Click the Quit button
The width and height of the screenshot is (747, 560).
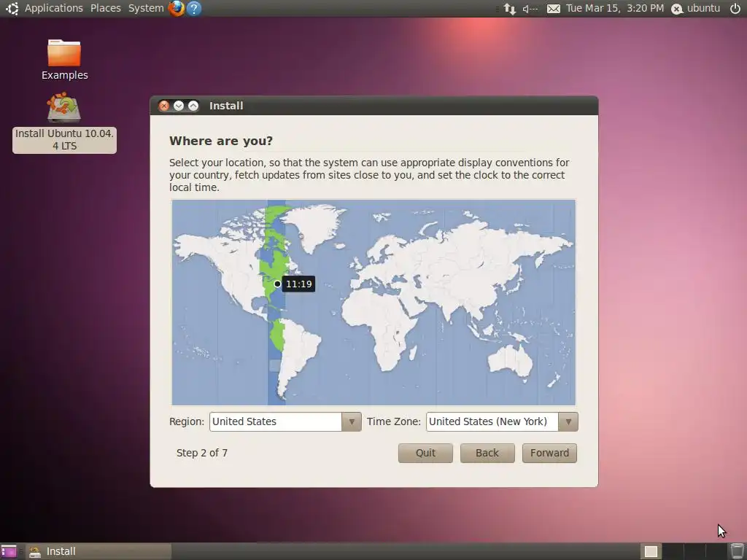tap(425, 453)
